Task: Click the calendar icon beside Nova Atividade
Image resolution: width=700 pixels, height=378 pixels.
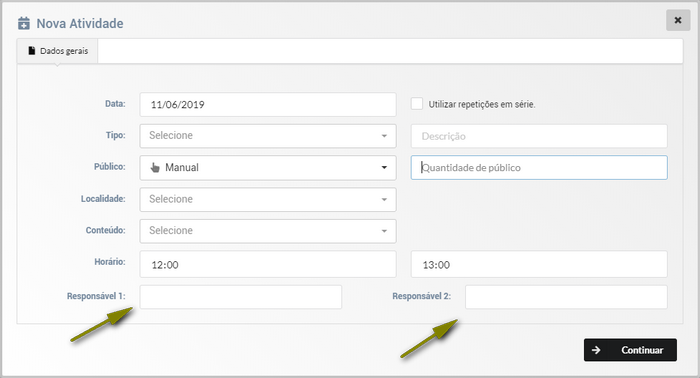Action: coord(24,23)
